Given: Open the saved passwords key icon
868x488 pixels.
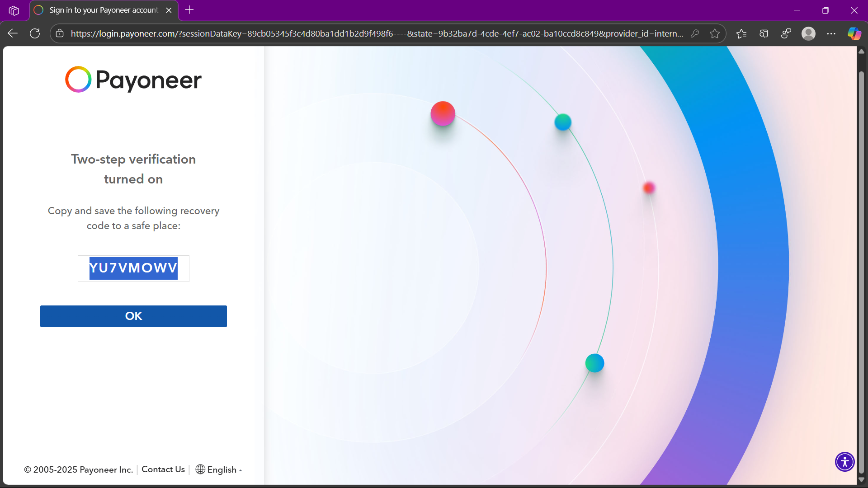Looking at the screenshot, I should [695, 33].
